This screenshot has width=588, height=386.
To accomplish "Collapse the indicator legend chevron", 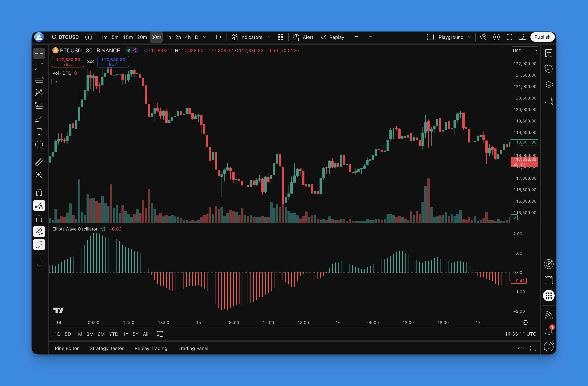I will tap(56, 82).
